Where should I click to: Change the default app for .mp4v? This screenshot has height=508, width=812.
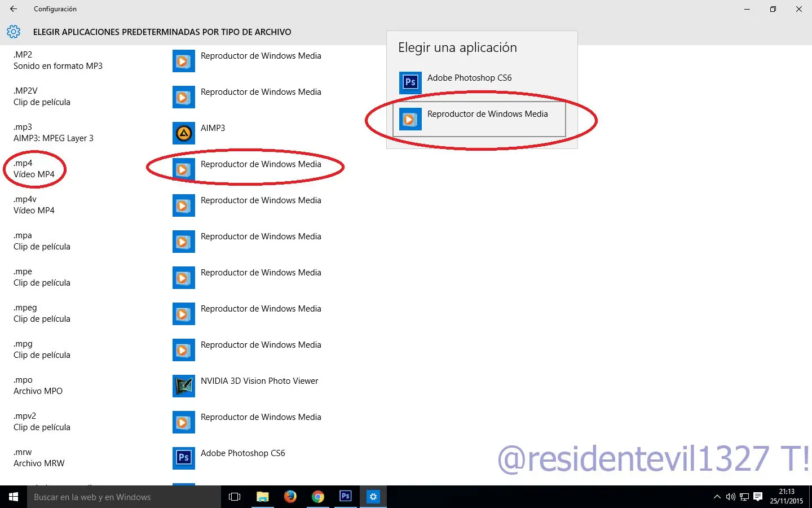[x=247, y=205]
